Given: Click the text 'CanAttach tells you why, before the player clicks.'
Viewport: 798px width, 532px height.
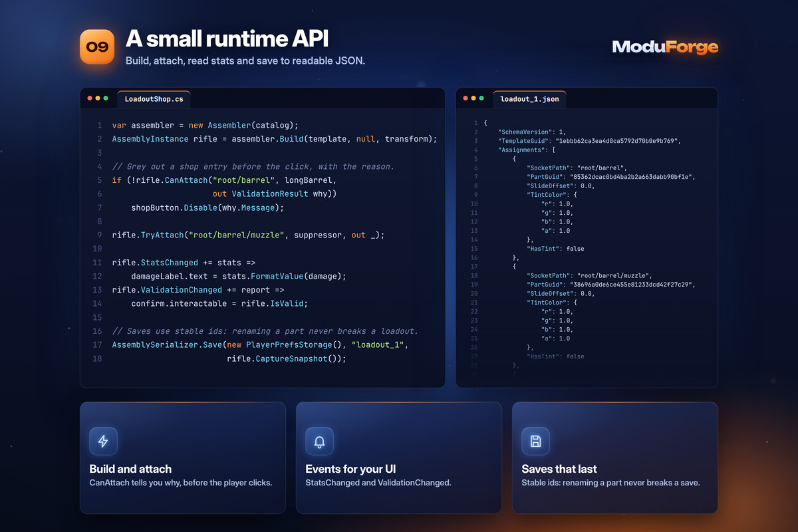Looking at the screenshot, I should [181, 483].
